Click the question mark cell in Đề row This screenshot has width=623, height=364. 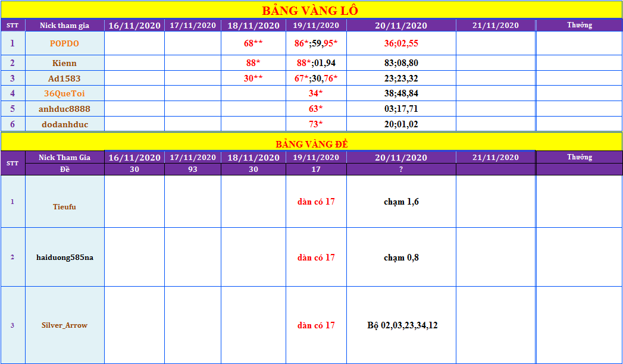401,170
